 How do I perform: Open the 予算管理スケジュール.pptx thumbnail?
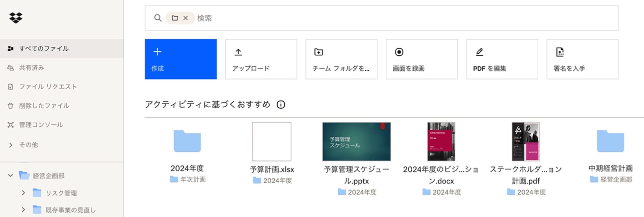pos(357,142)
